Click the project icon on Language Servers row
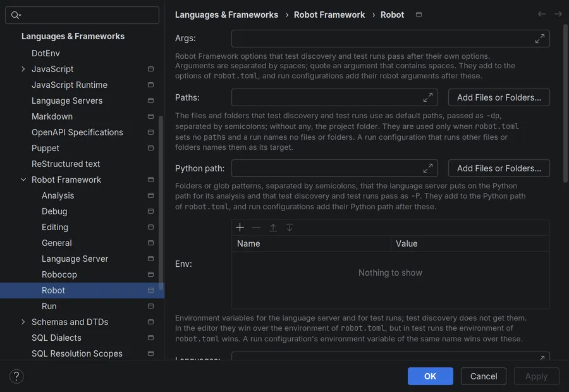Screen dimensions: 569x392 click(x=150, y=101)
